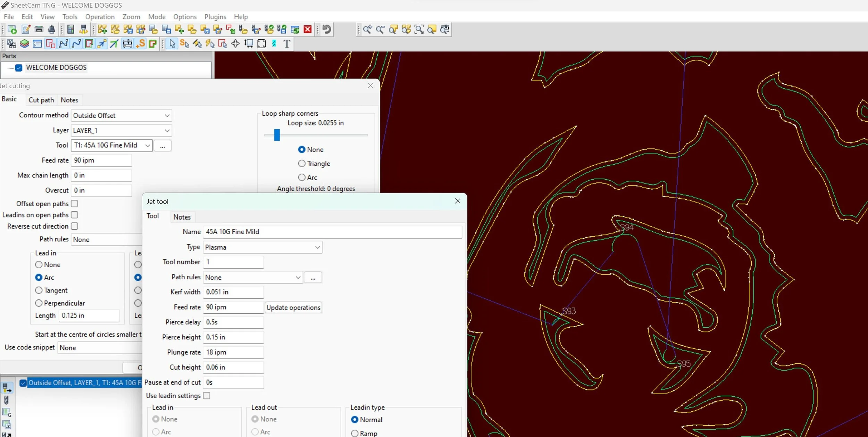Switch to the Cut path tab

coord(41,100)
